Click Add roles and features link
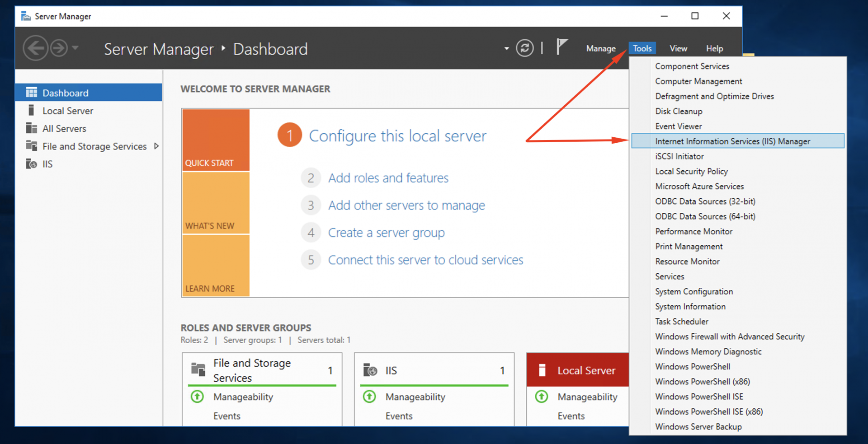The image size is (868, 444). pyautogui.click(x=388, y=178)
